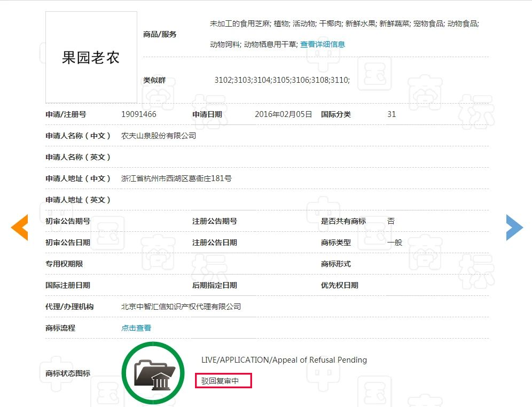Click the applicant address in 杭州市西湖区
The width and height of the screenshot is (532, 407).
click(x=176, y=178)
